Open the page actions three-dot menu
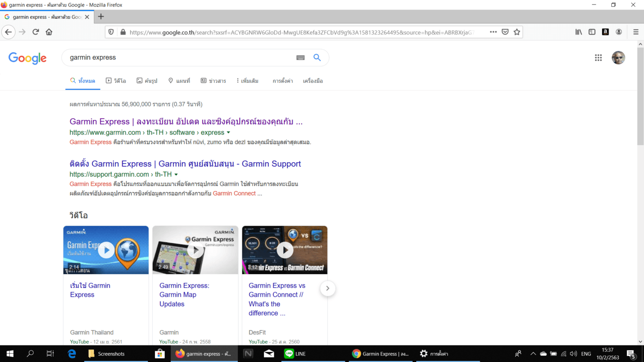This screenshot has height=362, width=644. 493,32
